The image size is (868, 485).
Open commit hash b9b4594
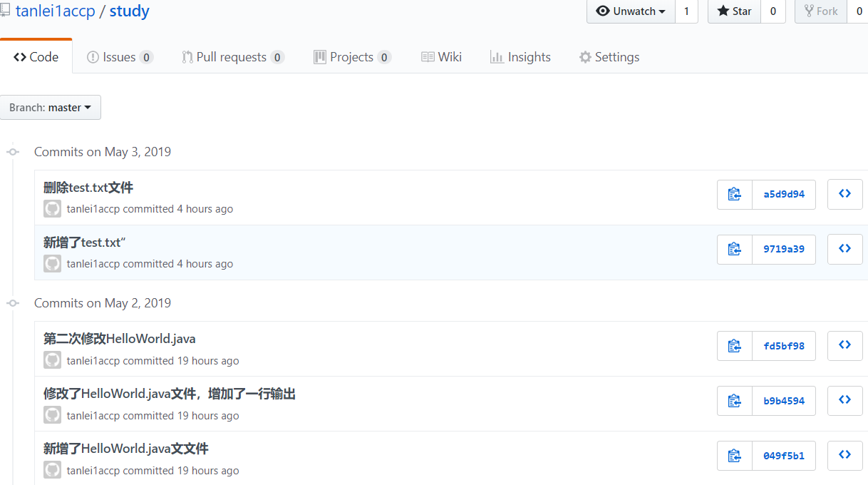784,401
